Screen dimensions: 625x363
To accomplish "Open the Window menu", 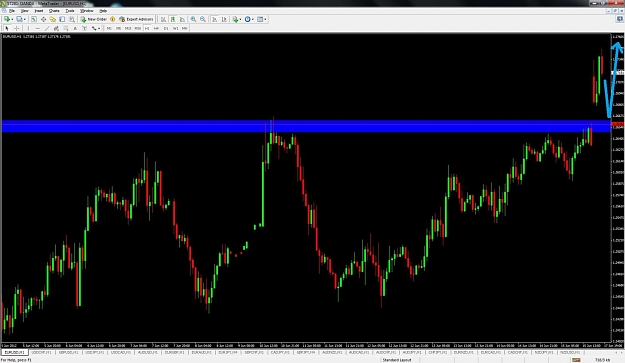I will pyautogui.click(x=86, y=11).
